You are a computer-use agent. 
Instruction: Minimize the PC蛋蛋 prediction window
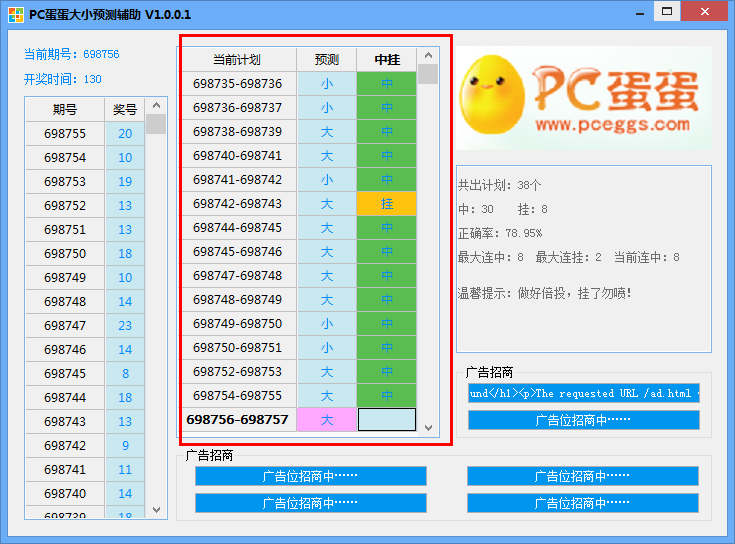click(x=640, y=12)
